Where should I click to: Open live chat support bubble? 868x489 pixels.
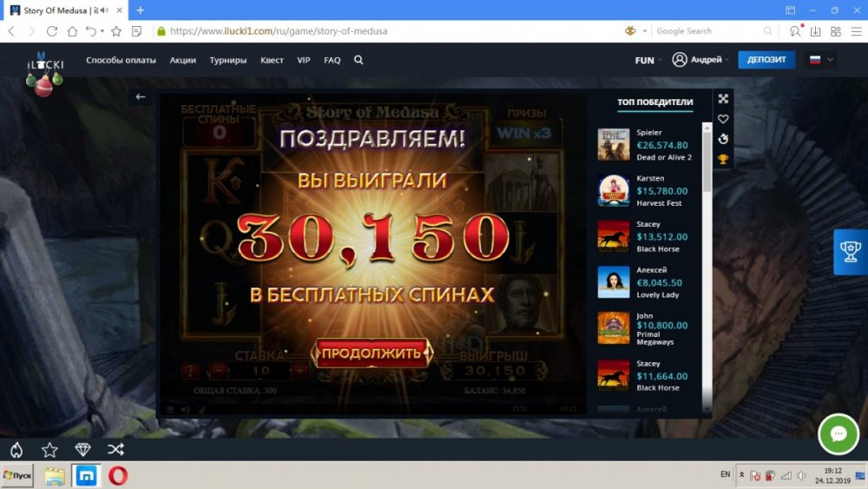pyautogui.click(x=838, y=434)
